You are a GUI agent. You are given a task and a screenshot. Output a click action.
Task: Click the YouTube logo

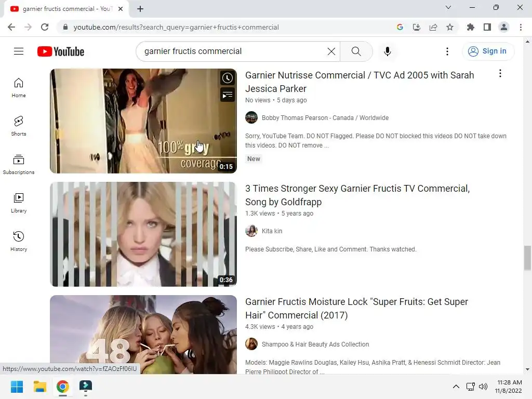[61, 51]
